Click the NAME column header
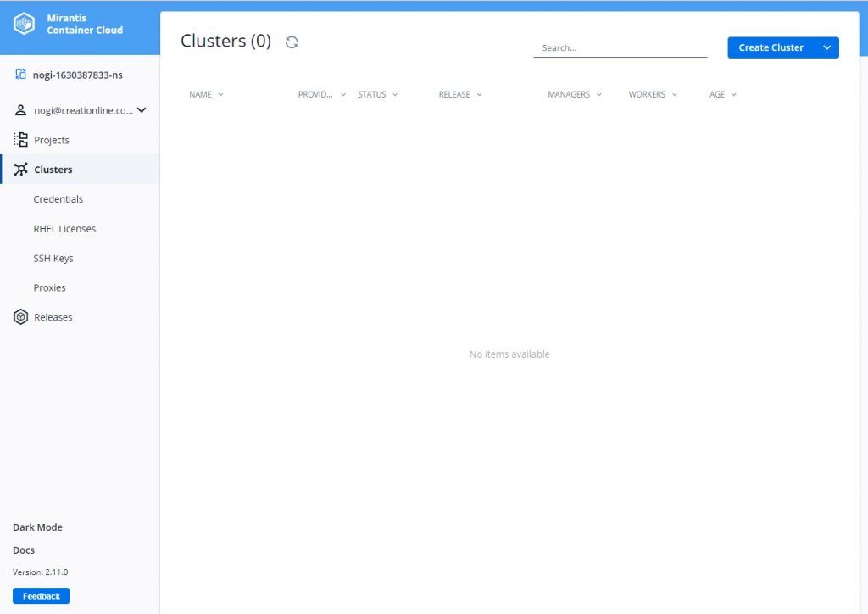 pos(200,95)
